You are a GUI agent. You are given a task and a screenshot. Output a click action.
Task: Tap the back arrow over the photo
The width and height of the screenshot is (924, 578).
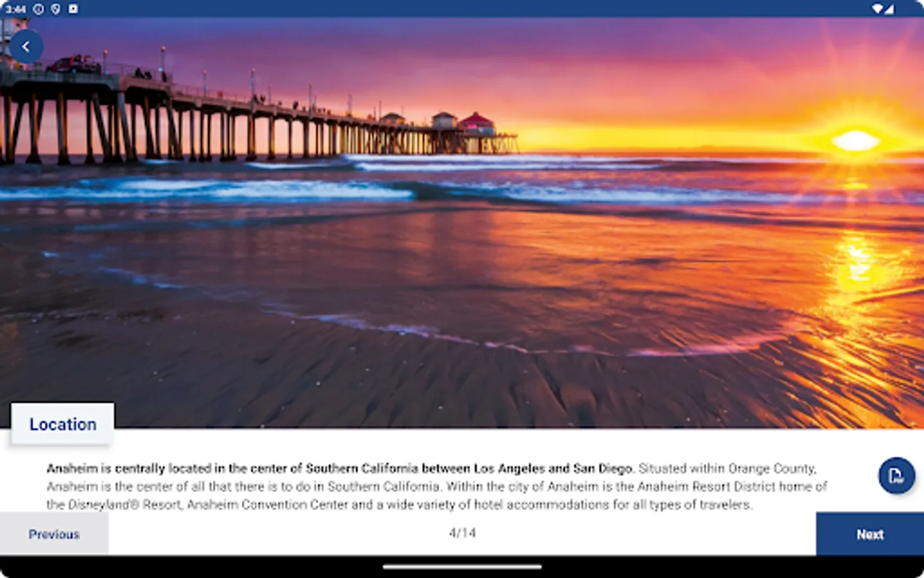(27, 46)
